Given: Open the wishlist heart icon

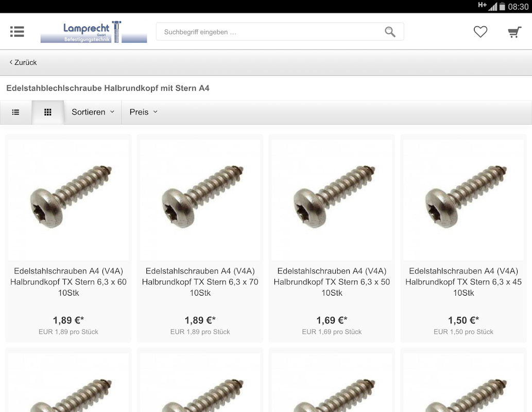Looking at the screenshot, I should point(480,32).
